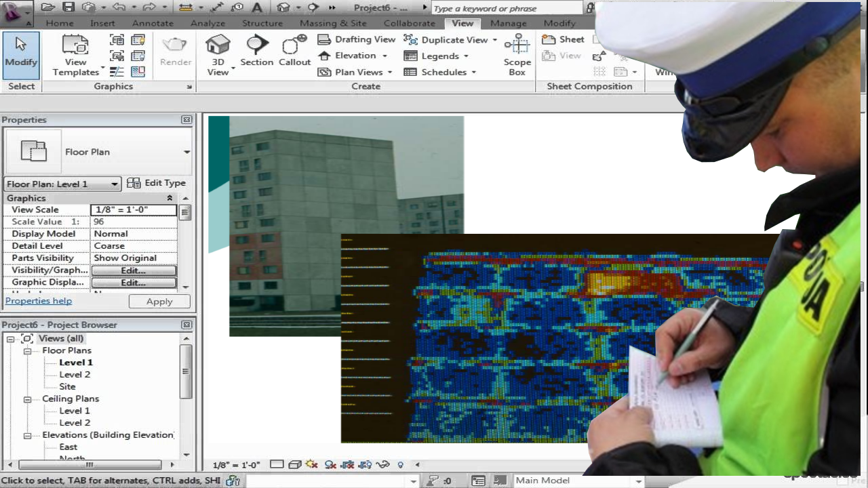
Task: Select the Modify tool
Action: point(21,52)
